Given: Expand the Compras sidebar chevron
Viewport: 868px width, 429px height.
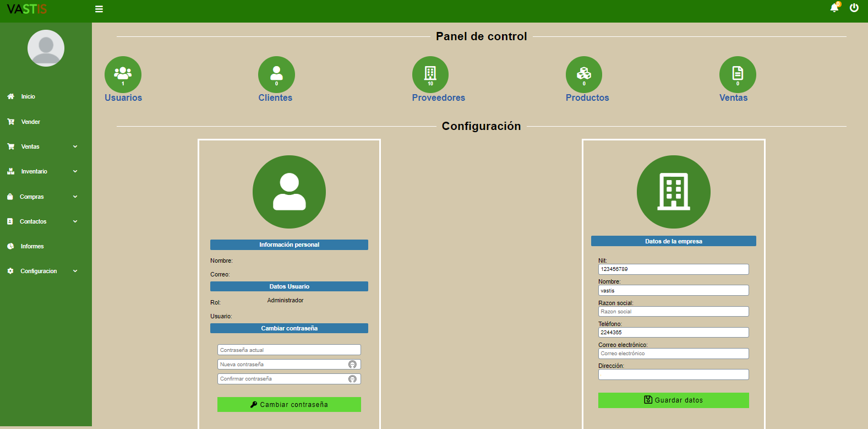Looking at the screenshot, I should click(75, 197).
